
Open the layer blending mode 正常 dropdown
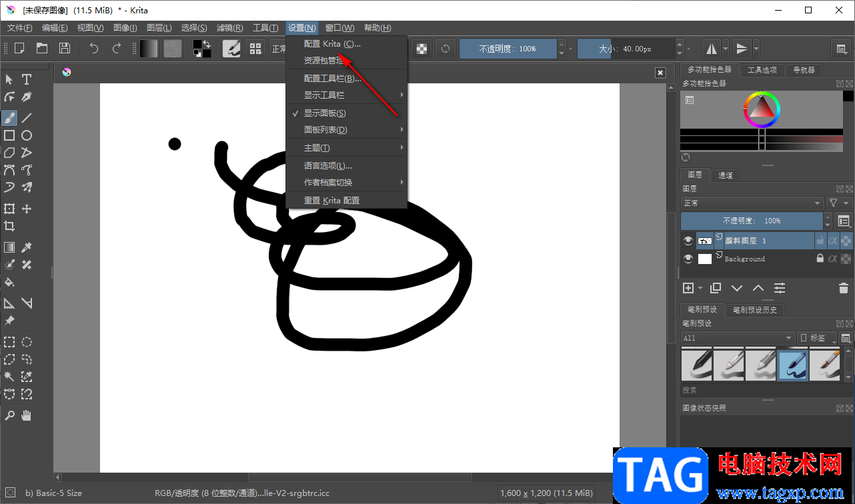[x=752, y=203]
